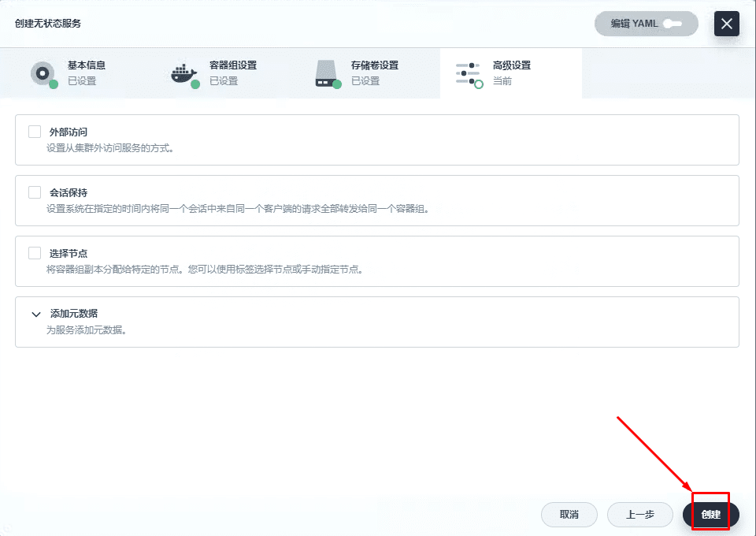Click description 设置从集群外访问服务的方式。

click(110, 148)
